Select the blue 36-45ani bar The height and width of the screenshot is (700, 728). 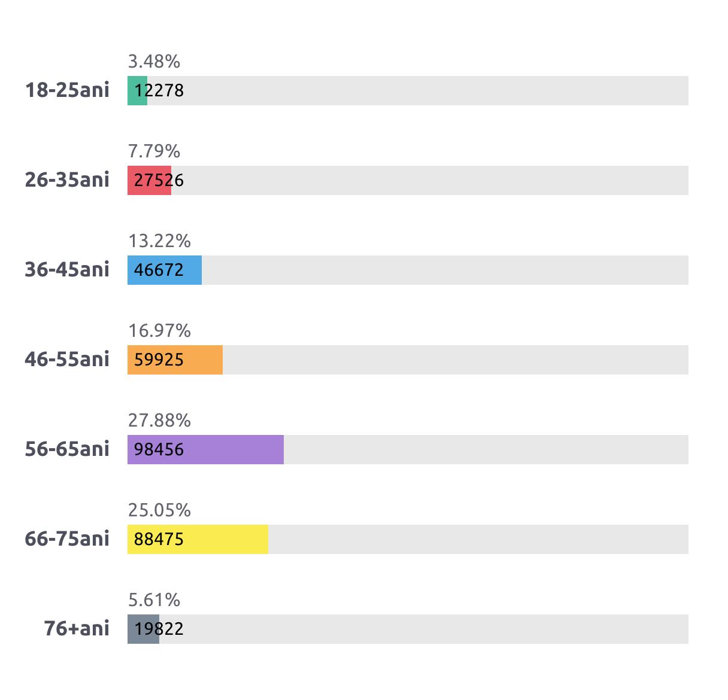[x=165, y=270]
